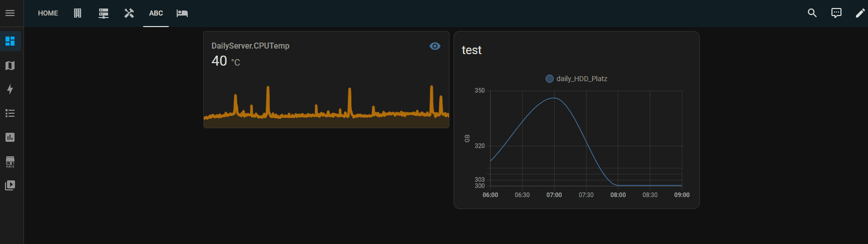Image resolution: width=868 pixels, height=244 pixels.
Task: Click the 08:30 x-axis label
Action: pos(650,195)
